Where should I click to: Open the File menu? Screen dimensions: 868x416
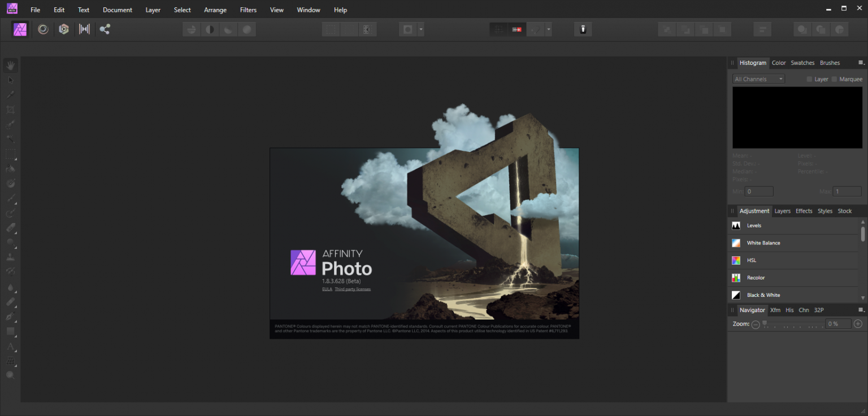[35, 10]
